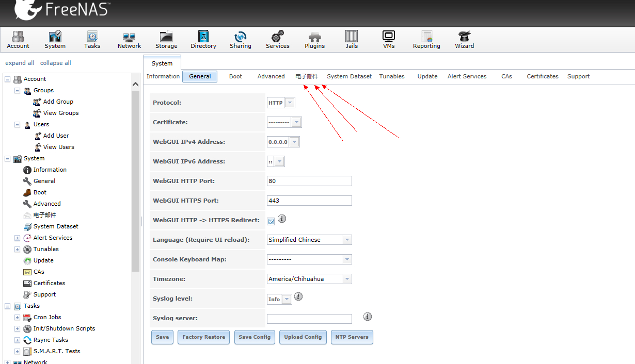Click the Save button
The width and height of the screenshot is (635, 364).
[x=162, y=337]
